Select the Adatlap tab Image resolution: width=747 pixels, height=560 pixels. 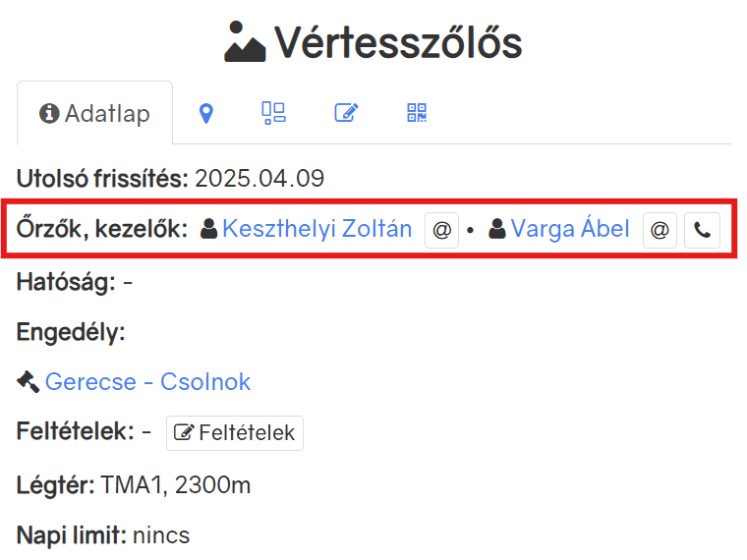click(94, 113)
